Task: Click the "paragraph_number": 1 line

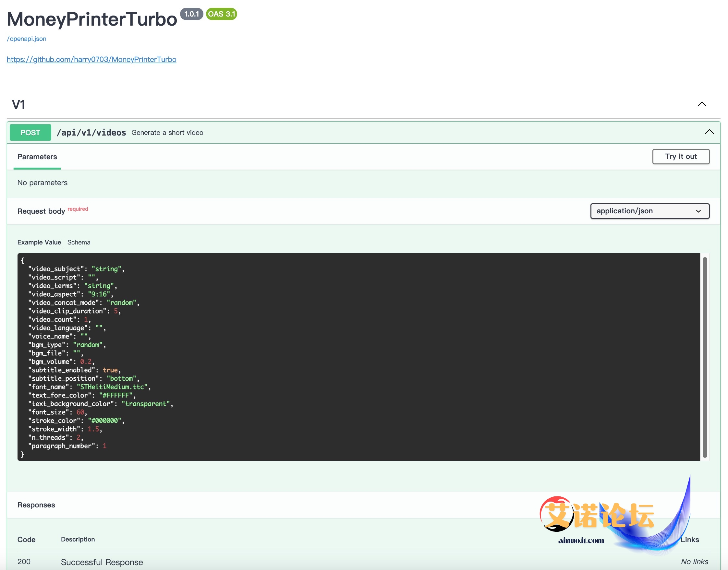Action: click(x=67, y=446)
